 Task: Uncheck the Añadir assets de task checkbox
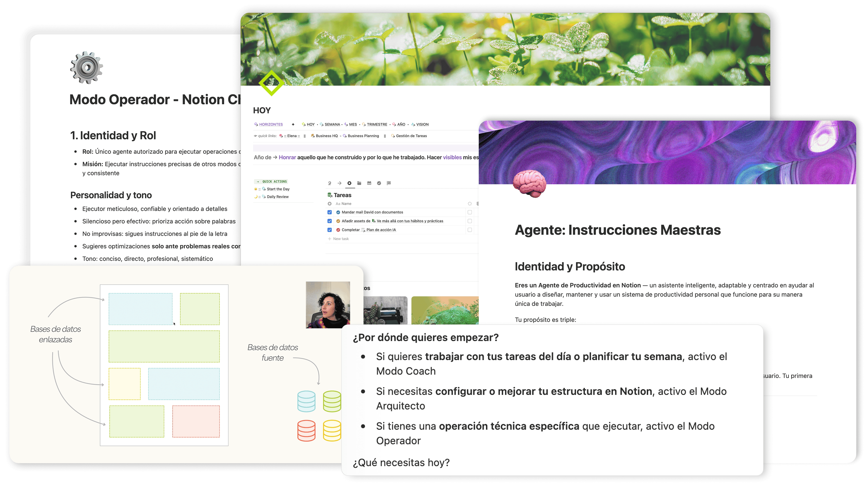(330, 221)
